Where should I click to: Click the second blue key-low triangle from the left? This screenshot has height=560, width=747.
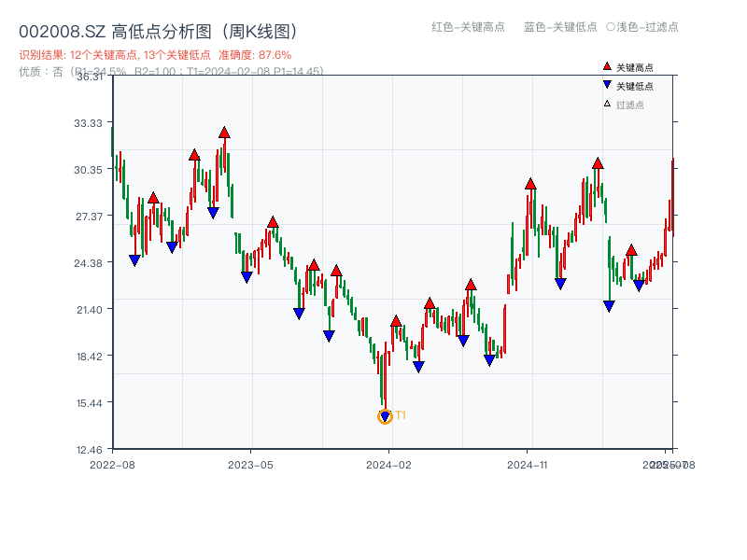click(x=172, y=247)
